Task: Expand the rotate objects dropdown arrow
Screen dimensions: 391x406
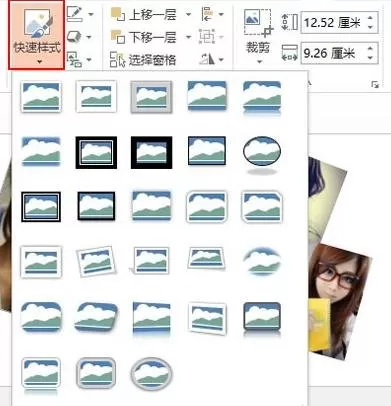Action: pos(221,60)
